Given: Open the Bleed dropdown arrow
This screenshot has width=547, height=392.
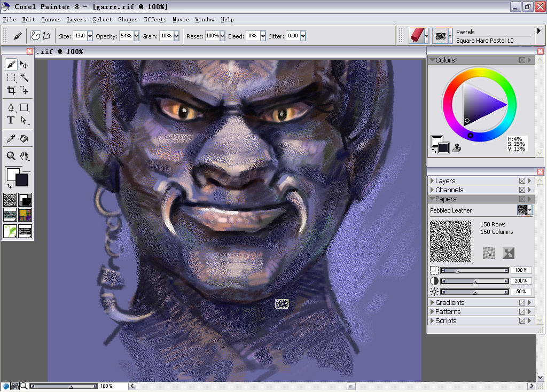Looking at the screenshot, I should pyautogui.click(x=263, y=36).
